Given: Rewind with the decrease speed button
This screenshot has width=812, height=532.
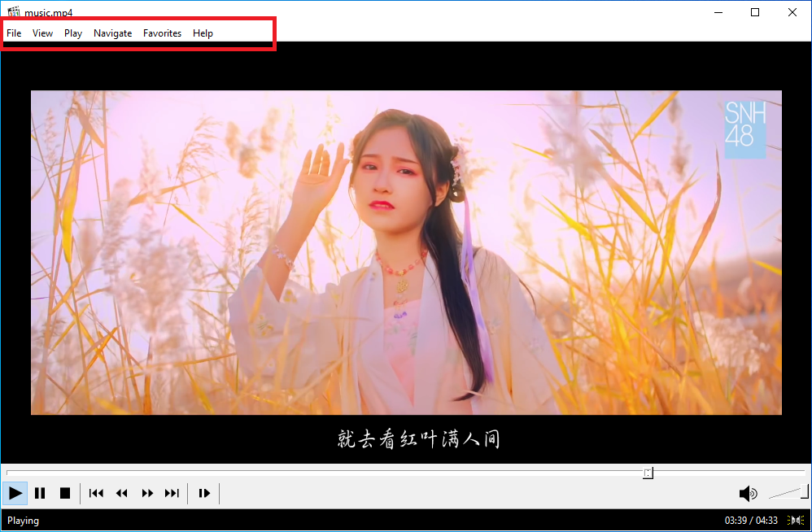Looking at the screenshot, I should [x=122, y=493].
